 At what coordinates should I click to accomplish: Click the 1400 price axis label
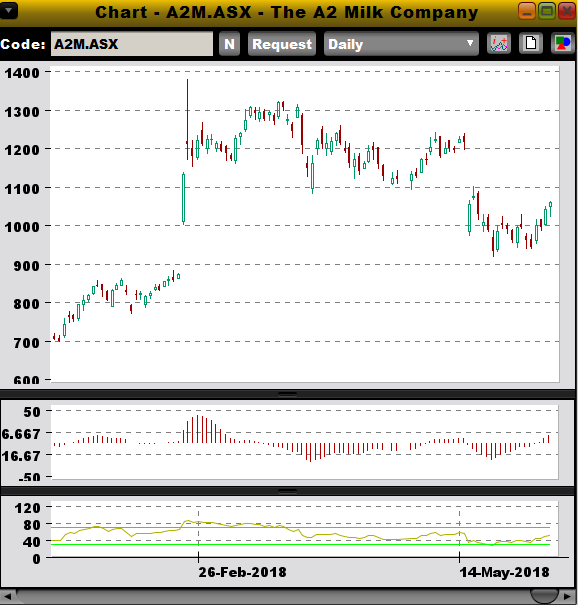[x=22, y=73]
